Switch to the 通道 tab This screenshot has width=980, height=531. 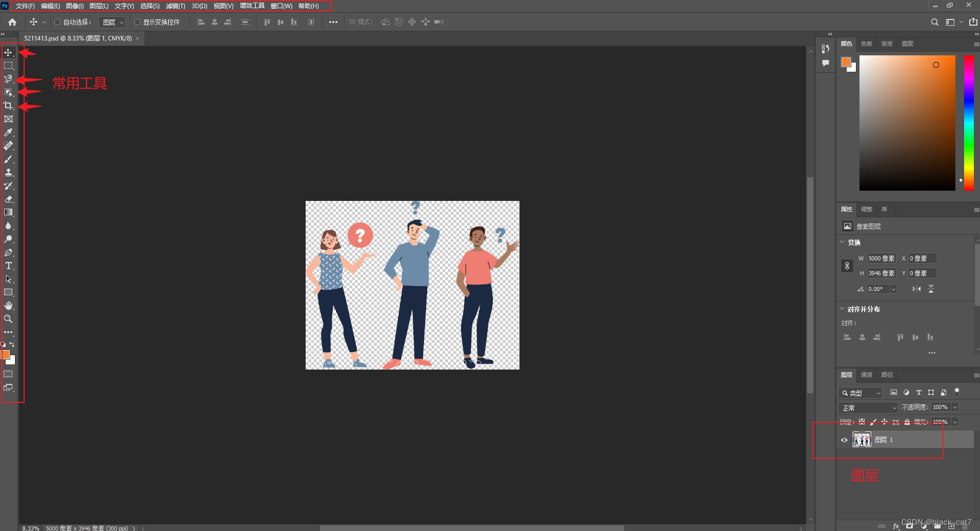(x=866, y=375)
